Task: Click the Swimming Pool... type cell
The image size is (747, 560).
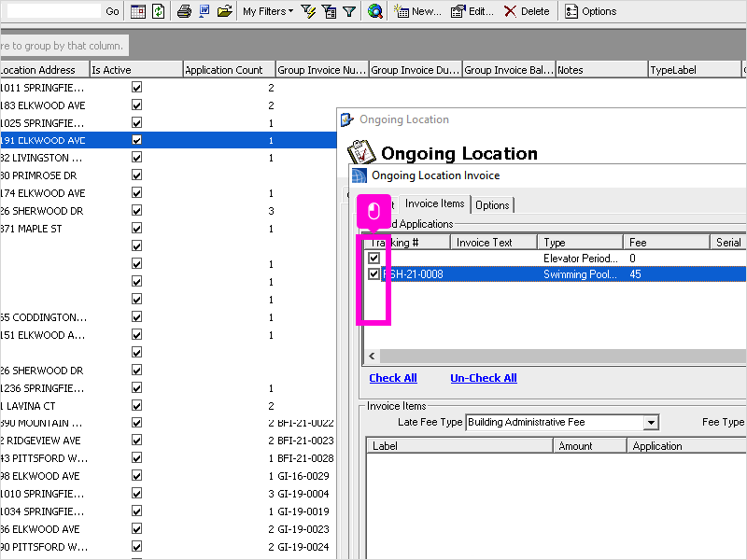Action: pyautogui.click(x=580, y=274)
